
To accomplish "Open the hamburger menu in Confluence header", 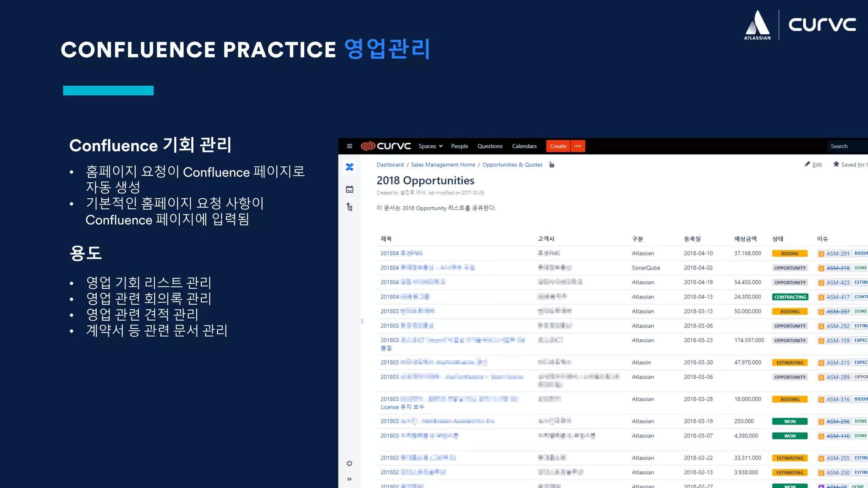I will (349, 146).
